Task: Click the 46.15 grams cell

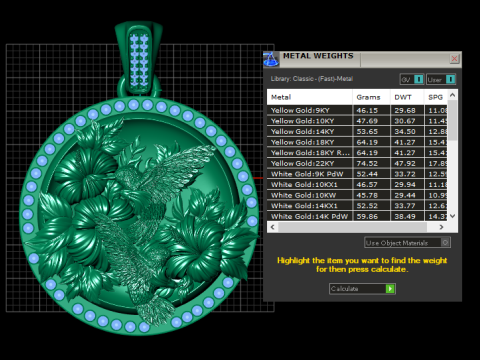Action: (371, 110)
